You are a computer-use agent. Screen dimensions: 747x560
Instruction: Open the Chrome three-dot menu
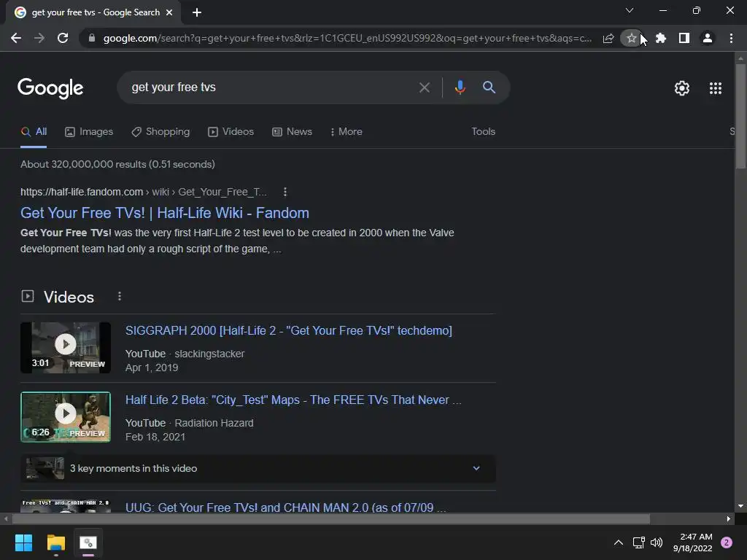point(731,38)
